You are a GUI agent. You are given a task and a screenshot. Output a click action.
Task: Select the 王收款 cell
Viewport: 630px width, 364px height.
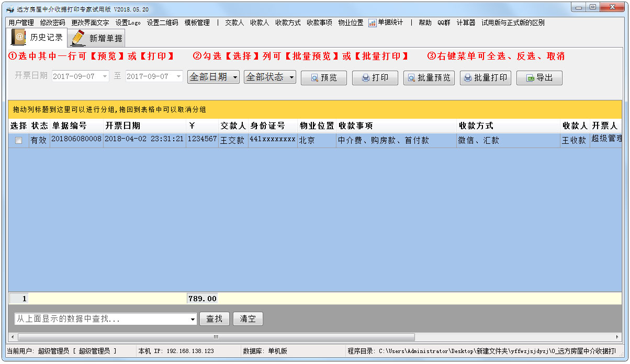point(575,140)
